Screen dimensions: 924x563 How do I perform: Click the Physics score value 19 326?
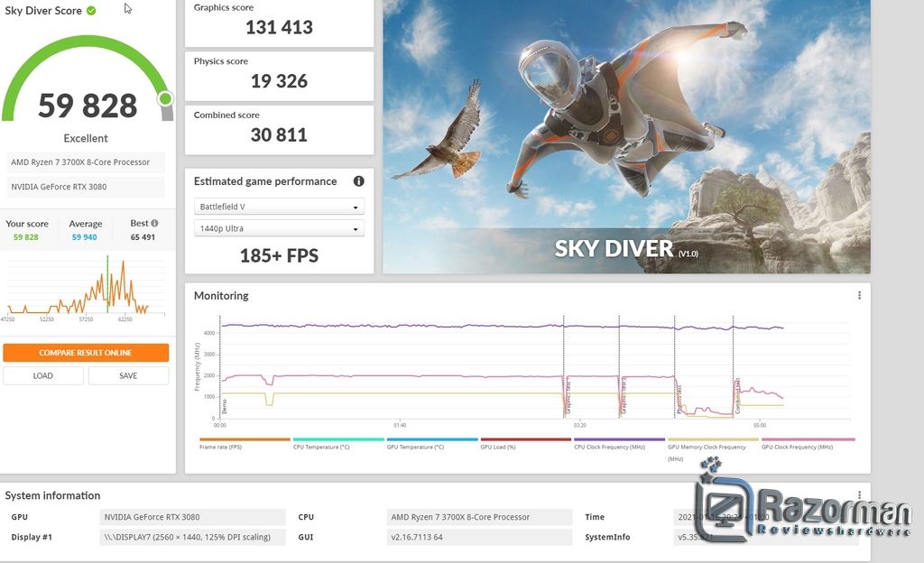pyautogui.click(x=279, y=80)
